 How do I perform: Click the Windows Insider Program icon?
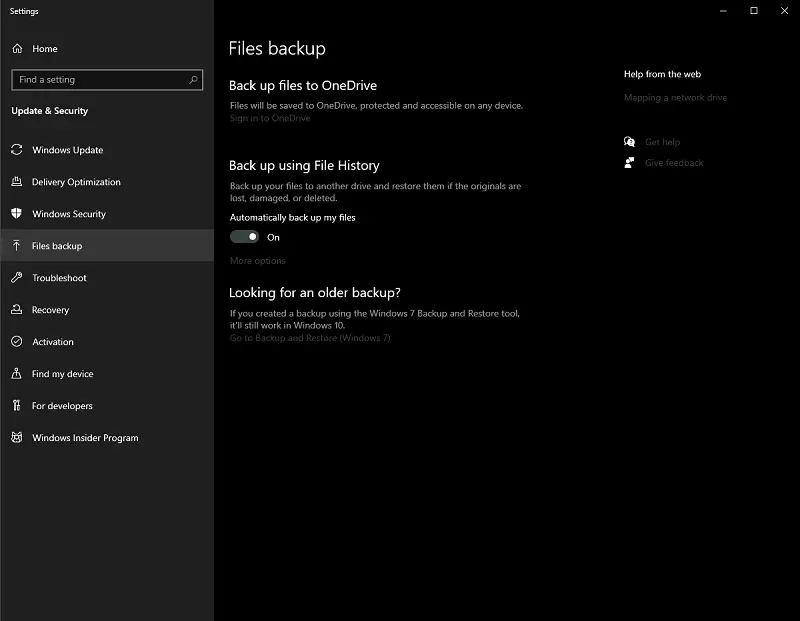click(x=17, y=437)
